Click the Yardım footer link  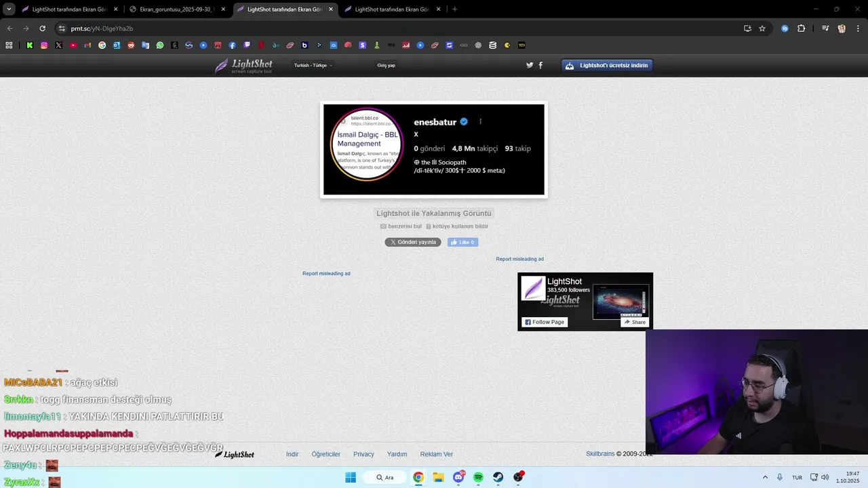pos(397,454)
